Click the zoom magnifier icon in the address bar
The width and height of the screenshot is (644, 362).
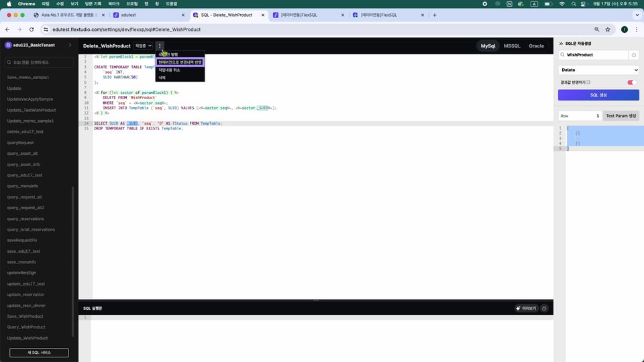597,29
